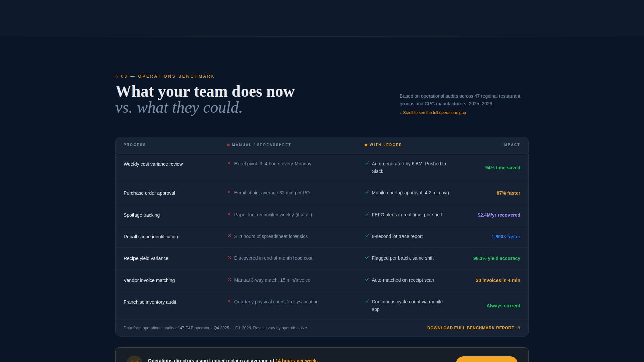Select the Franchise inventory audit row label
Viewport: 644px width, 362px height.
tap(150, 302)
